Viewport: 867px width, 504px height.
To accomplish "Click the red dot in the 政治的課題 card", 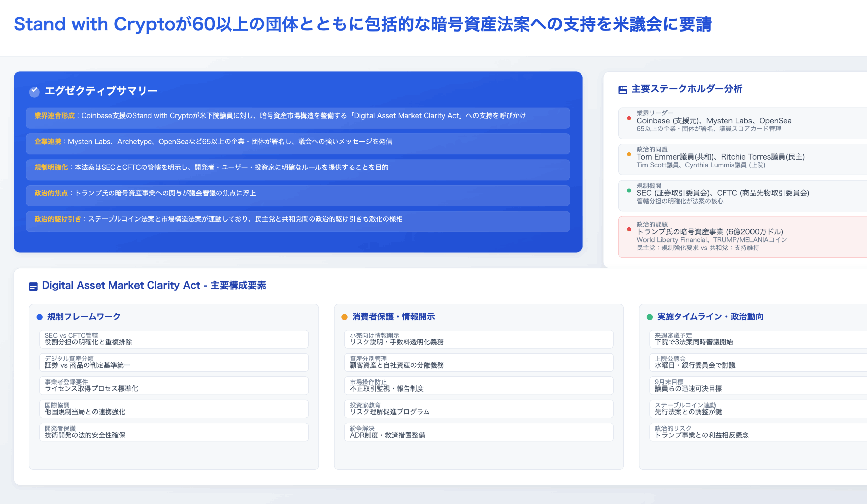I will click(x=629, y=229).
